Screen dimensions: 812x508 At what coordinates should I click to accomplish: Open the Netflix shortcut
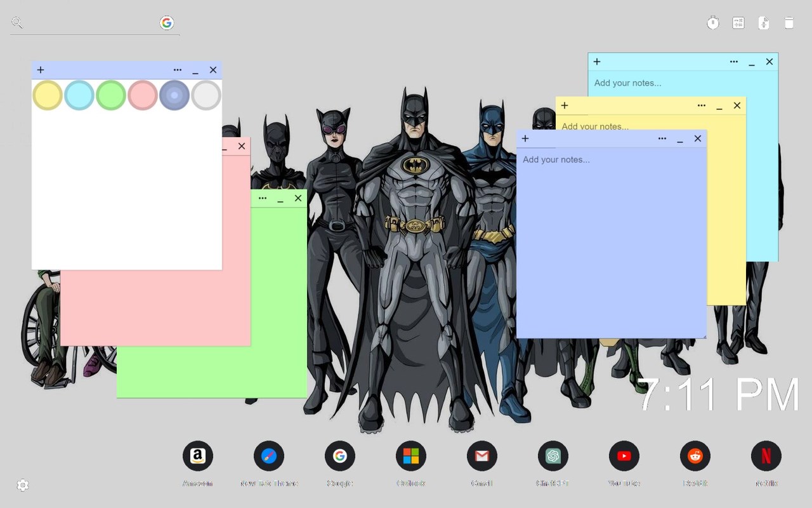(766, 456)
